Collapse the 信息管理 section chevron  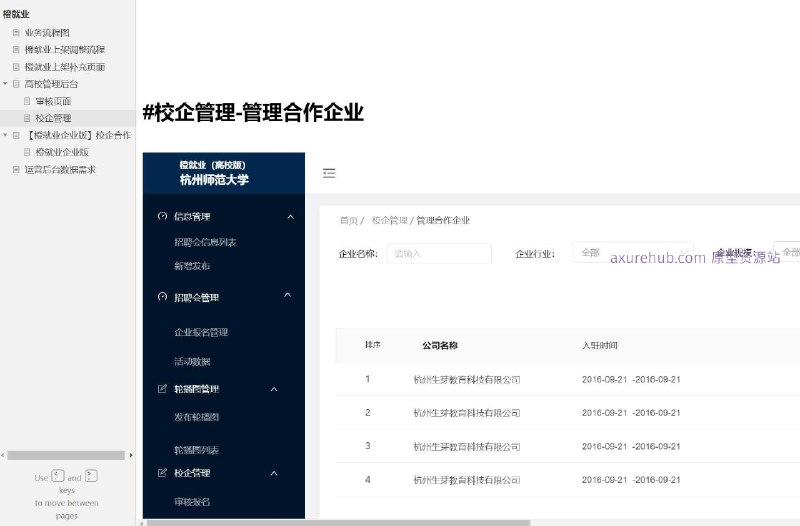[x=290, y=217]
